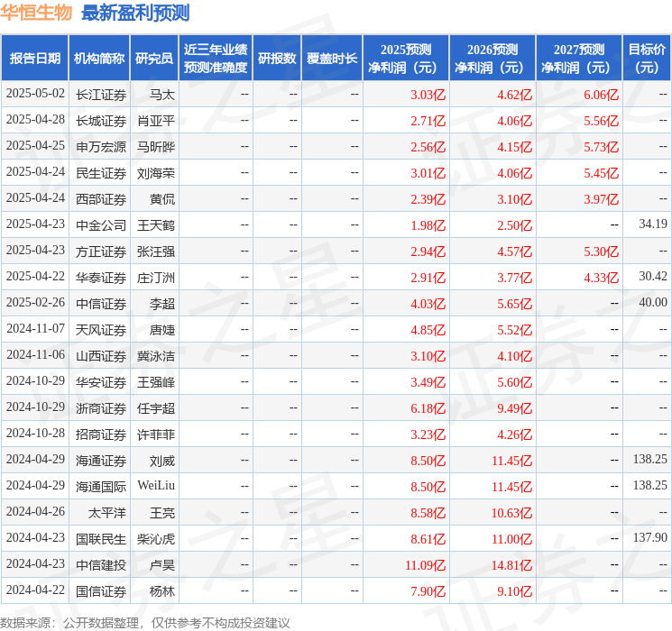Viewport: 672px width, 631px height.
Task: Select the 研报数 column header
Action: pyautogui.click(x=277, y=58)
